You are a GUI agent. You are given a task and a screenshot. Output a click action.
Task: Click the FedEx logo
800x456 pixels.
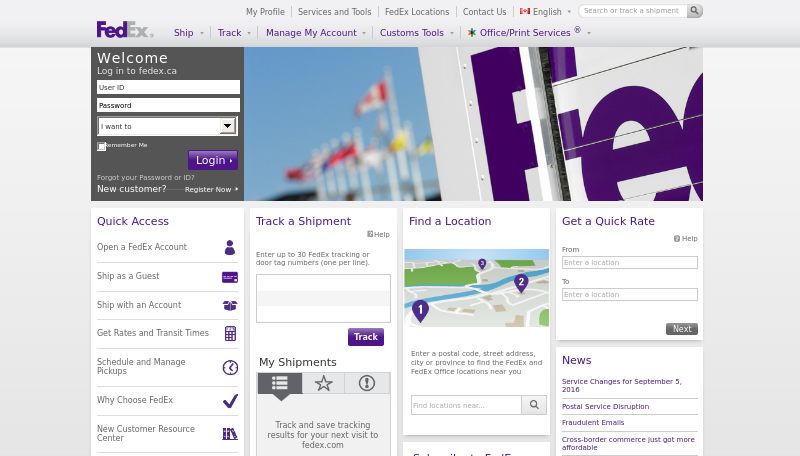(125, 30)
